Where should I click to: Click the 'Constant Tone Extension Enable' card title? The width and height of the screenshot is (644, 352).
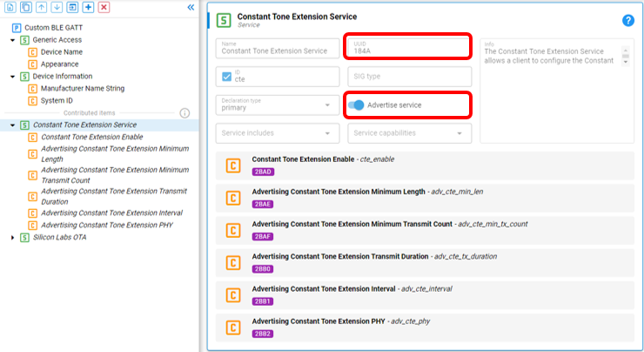coord(303,159)
